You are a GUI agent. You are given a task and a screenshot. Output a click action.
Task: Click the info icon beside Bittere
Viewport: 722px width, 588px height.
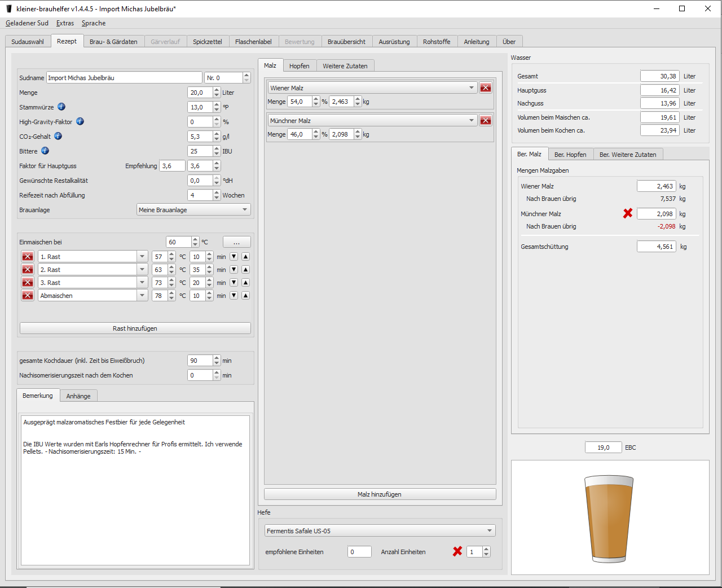[45, 151]
